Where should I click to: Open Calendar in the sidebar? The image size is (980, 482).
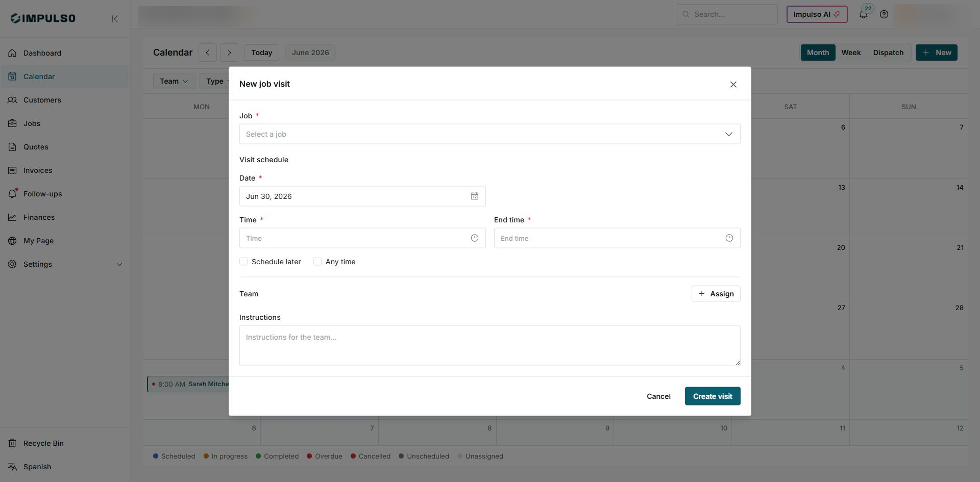click(65, 77)
